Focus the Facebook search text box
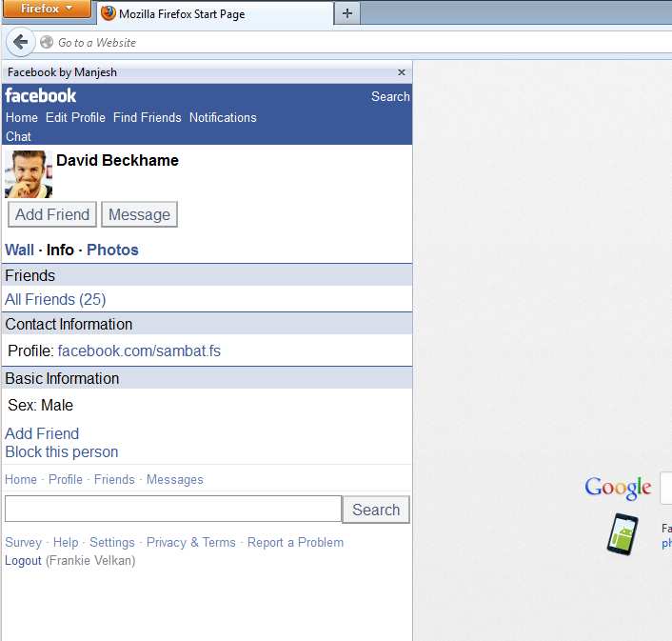Image resolution: width=672 pixels, height=641 pixels. click(173, 509)
